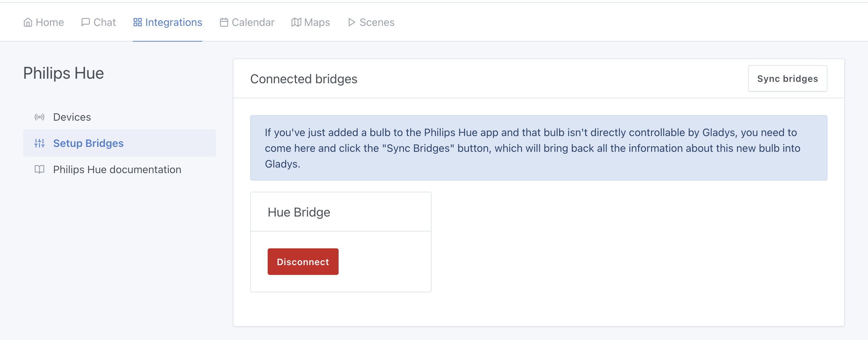Screen dimensions: 868x340
Task: Click the Integrations grid icon
Action: [138, 22]
